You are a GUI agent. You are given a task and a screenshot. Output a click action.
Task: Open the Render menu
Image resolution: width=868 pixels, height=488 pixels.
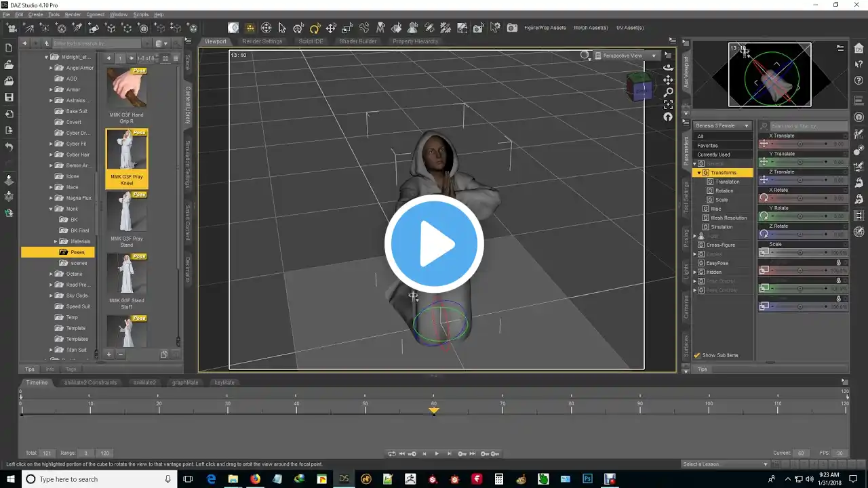(73, 14)
